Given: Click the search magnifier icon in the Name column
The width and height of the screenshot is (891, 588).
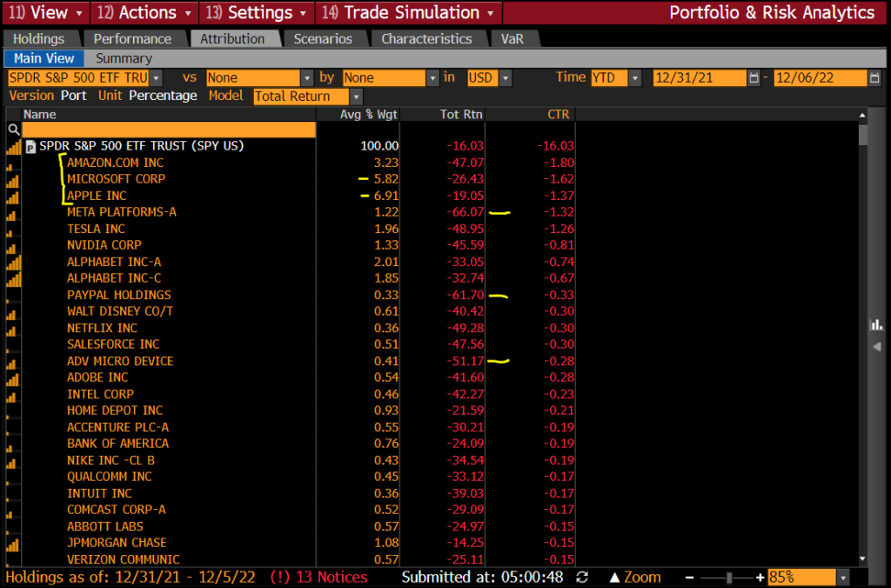Looking at the screenshot, I should [x=14, y=130].
